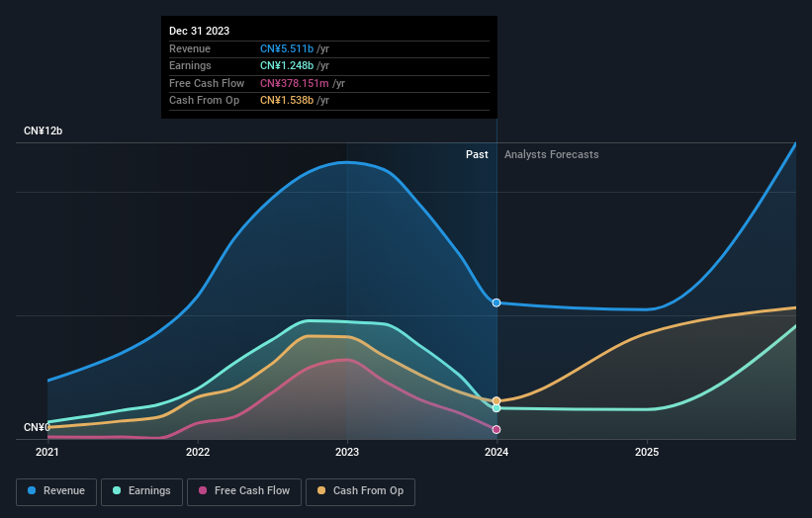Viewport: 812px width, 518px height.
Task: Click the CN¥1.248b earnings value
Action: 287,65
